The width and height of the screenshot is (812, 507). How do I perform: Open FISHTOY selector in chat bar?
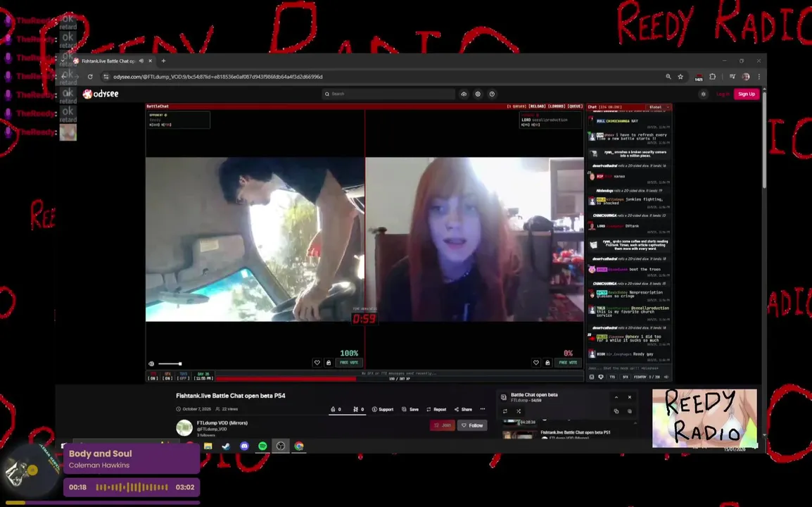tap(640, 377)
